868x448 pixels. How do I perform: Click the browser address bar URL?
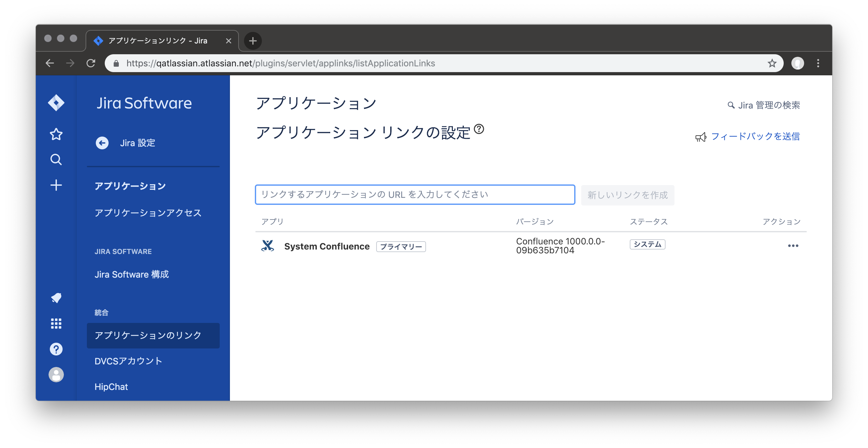(x=280, y=63)
